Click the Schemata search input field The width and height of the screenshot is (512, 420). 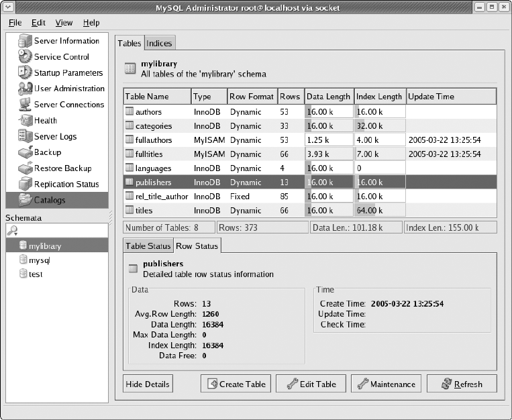(57, 231)
